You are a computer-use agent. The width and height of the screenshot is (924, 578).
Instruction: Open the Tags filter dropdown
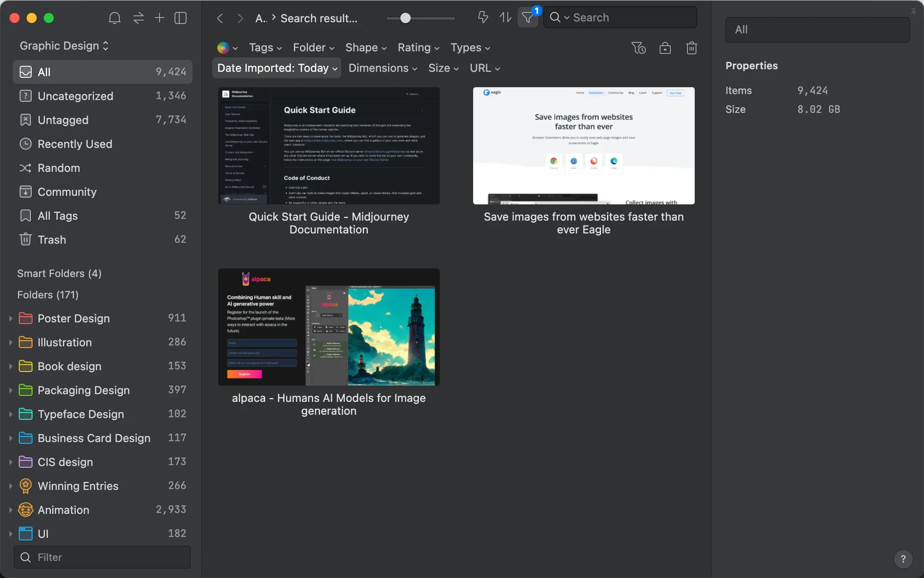[x=265, y=47]
